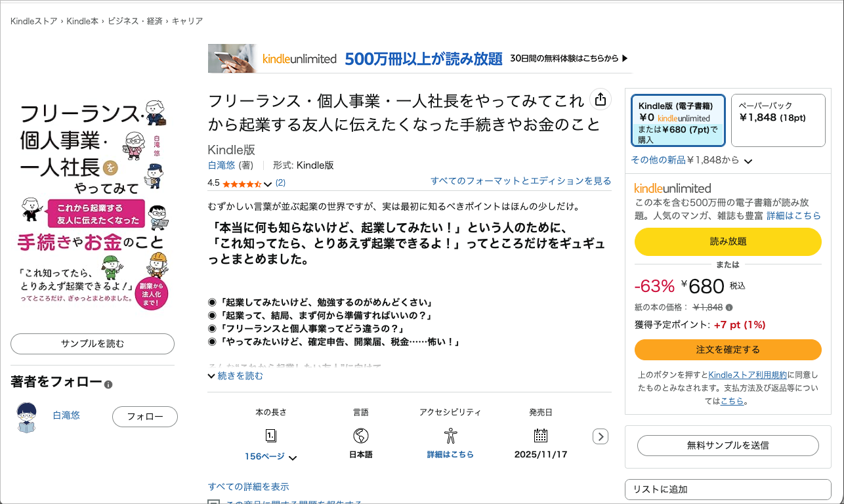
Task: Select the ペーパーバック format option
Action: [x=778, y=120]
